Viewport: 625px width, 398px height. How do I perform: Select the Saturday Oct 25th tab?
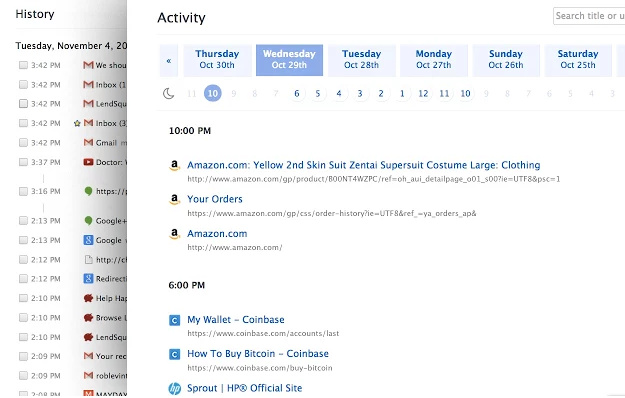pos(578,61)
